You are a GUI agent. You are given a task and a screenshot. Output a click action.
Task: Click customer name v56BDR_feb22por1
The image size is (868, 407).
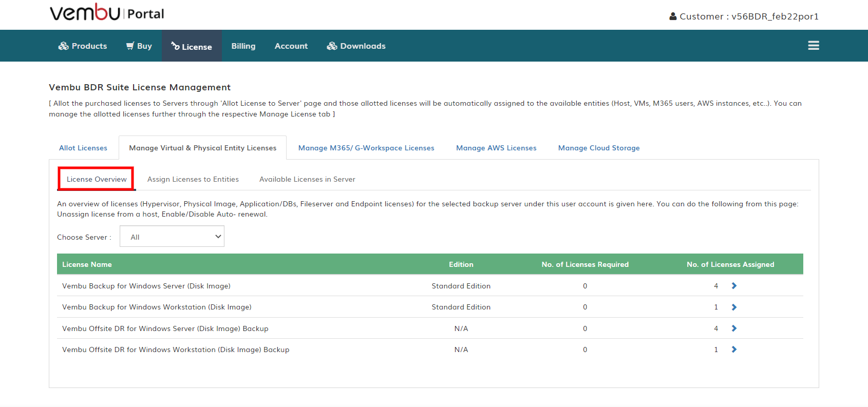point(775,16)
